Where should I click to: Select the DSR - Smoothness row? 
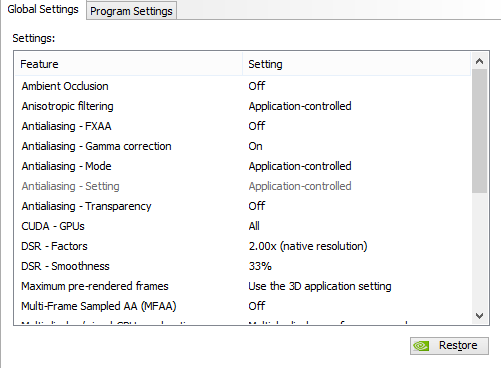pos(243,266)
